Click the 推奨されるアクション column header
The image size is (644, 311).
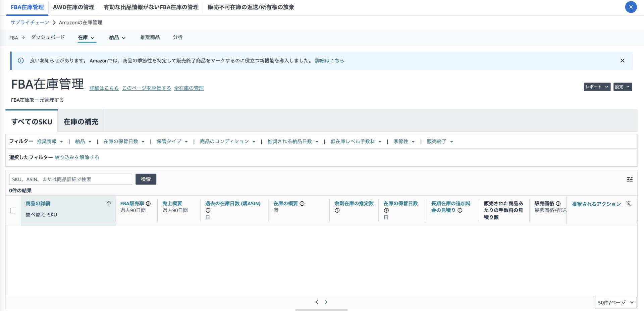(596, 204)
